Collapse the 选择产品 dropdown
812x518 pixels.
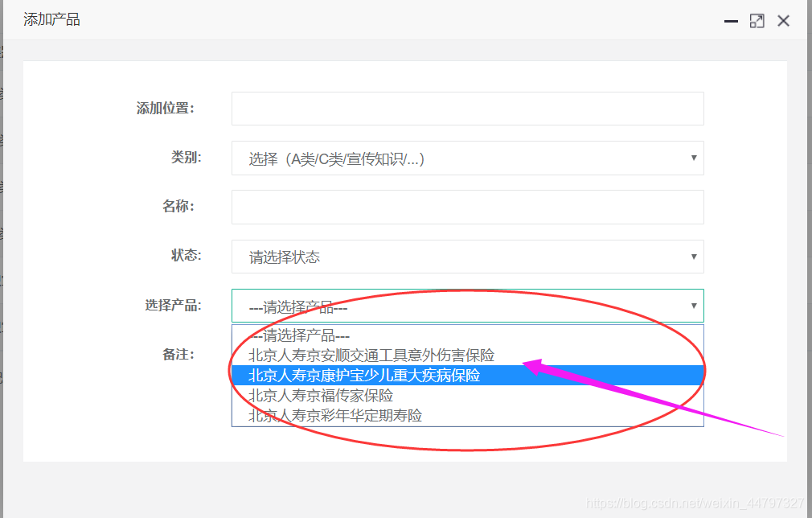point(468,306)
